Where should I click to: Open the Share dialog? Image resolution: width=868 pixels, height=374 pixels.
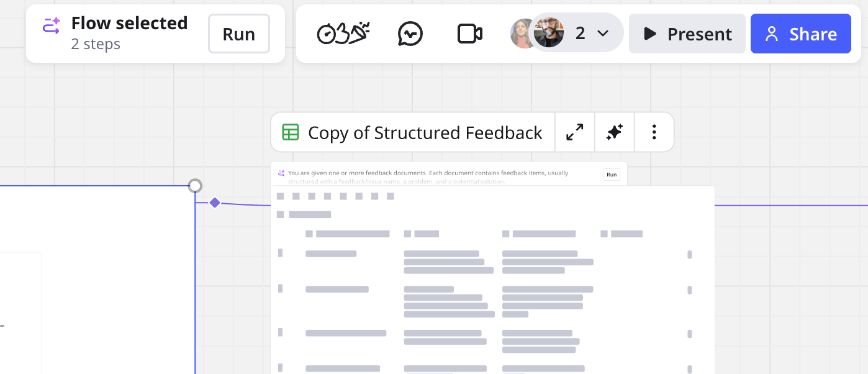click(800, 34)
